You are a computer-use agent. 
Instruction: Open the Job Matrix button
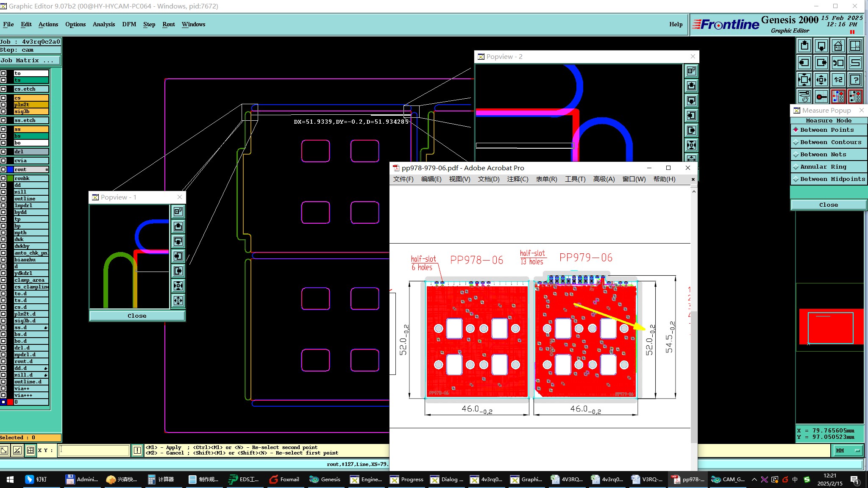pos(30,61)
